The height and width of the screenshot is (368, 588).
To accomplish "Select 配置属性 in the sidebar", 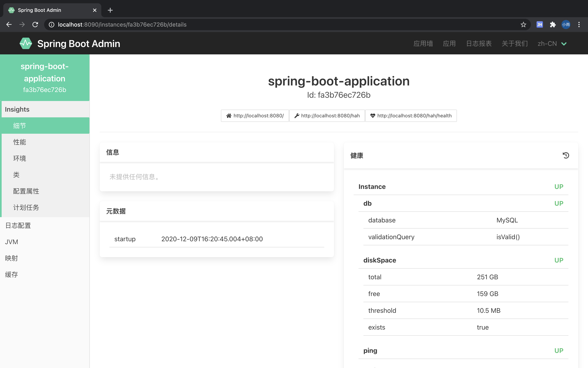I will (46, 191).
